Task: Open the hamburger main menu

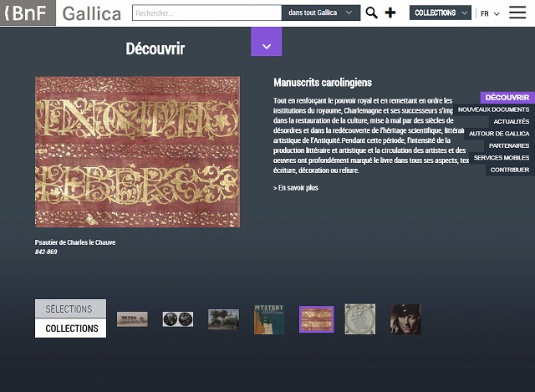Action: pyautogui.click(x=517, y=13)
